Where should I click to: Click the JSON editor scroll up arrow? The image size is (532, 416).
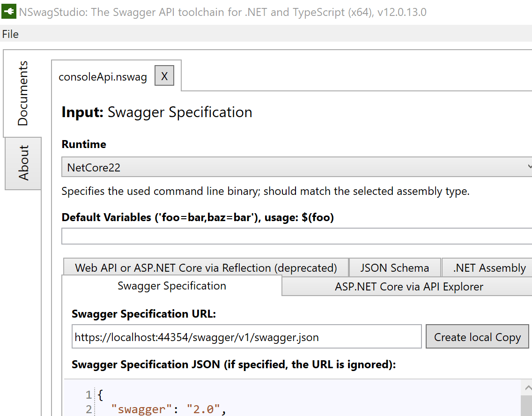tap(527, 387)
